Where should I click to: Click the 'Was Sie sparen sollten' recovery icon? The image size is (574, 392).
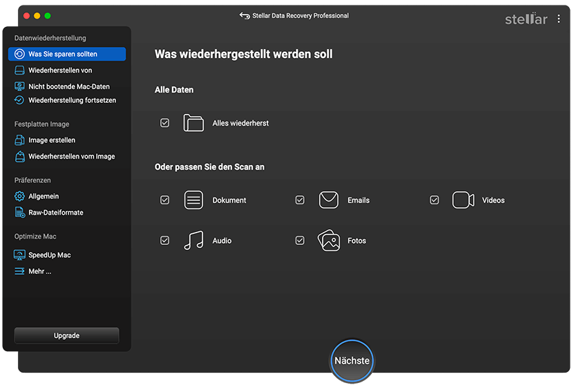point(19,54)
